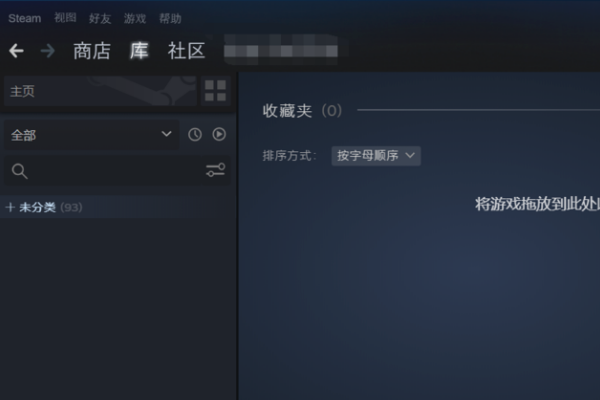Image resolution: width=600 pixels, height=400 pixels.
Task: Go forward with the right arrow
Action: pyautogui.click(x=48, y=51)
